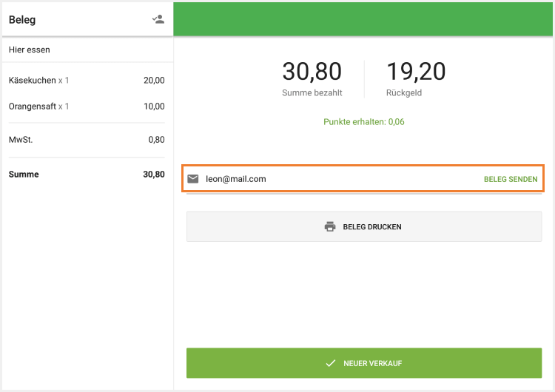This screenshot has width=555, height=392.
Task: Select the Hier essen dining option label
Action: (30, 50)
